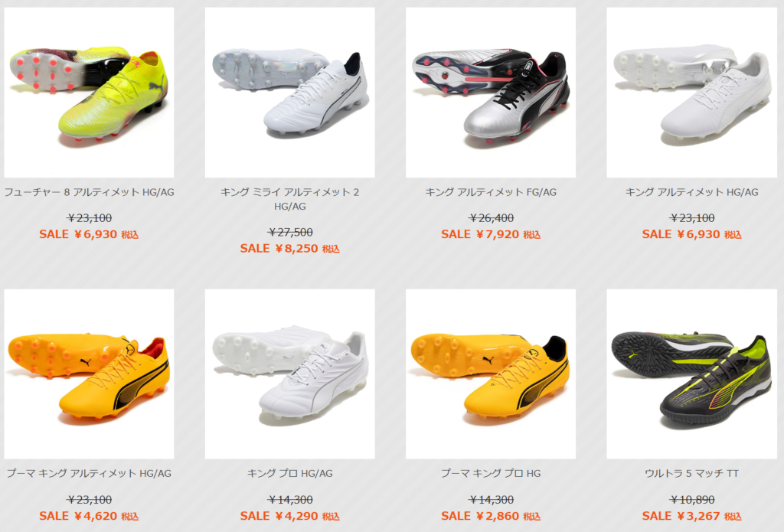The image size is (784, 532).
Task: Open the yellow Future 8 Ultimate HG/AG shoe image
Action: 89,93
